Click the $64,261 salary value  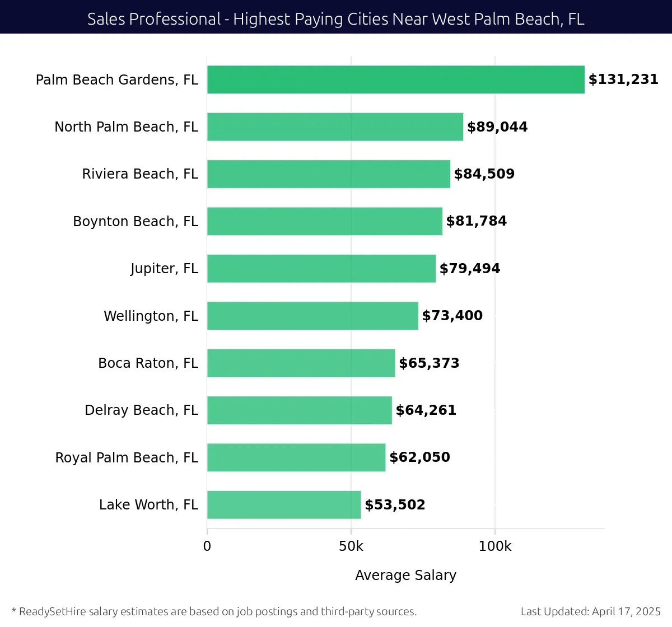point(426,410)
